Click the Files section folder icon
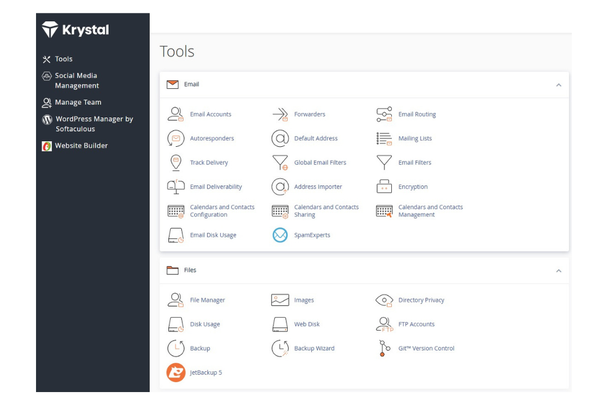The image size is (608, 405). coord(173,270)
